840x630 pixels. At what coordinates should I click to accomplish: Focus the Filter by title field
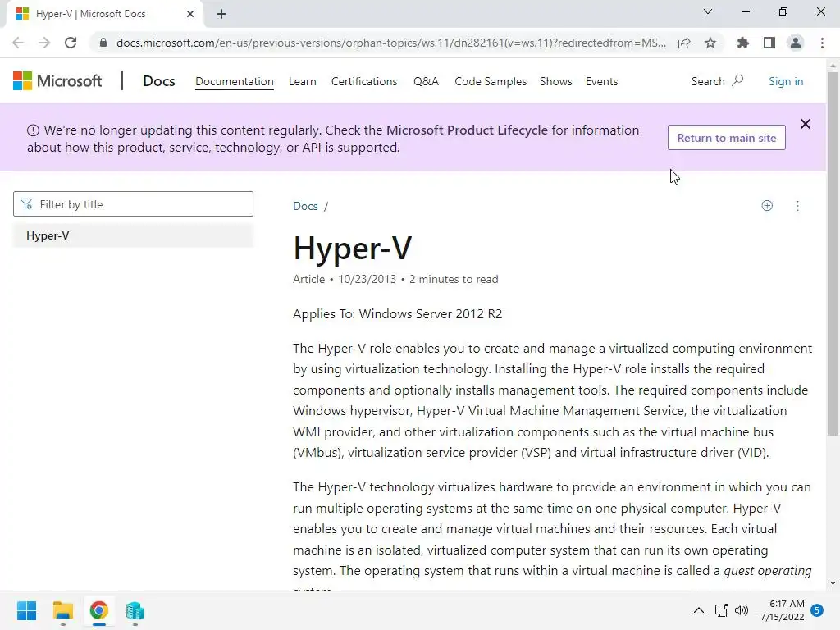(134, 204)
